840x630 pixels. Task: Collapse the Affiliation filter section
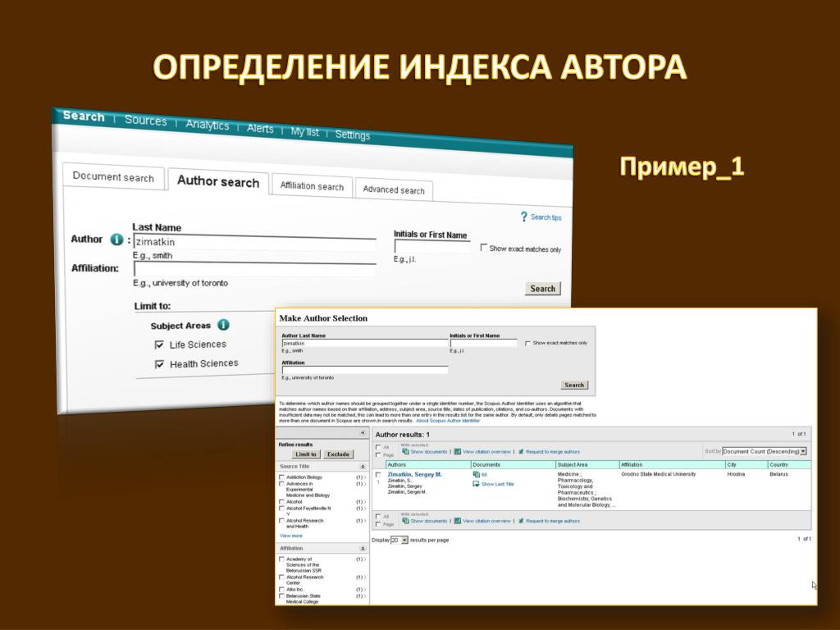click(x=363, y=549)
